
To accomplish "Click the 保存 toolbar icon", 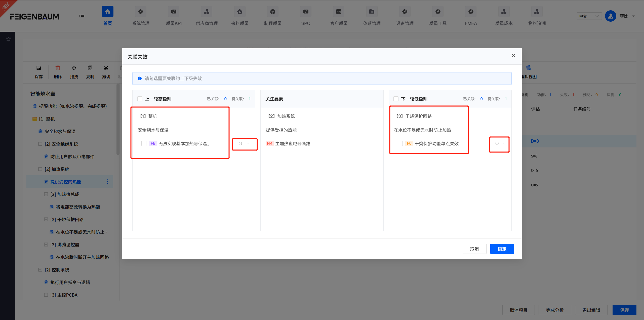I will (x=39, y=71).
